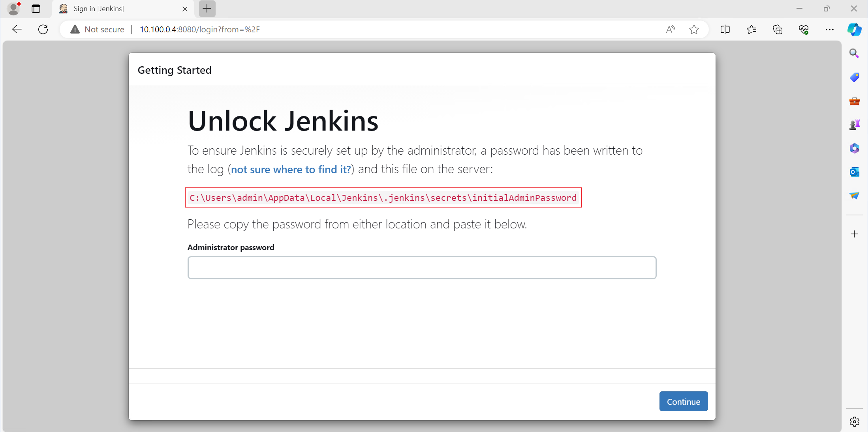Open the tab actions menu
868x432 pixels.
[36, 9]
